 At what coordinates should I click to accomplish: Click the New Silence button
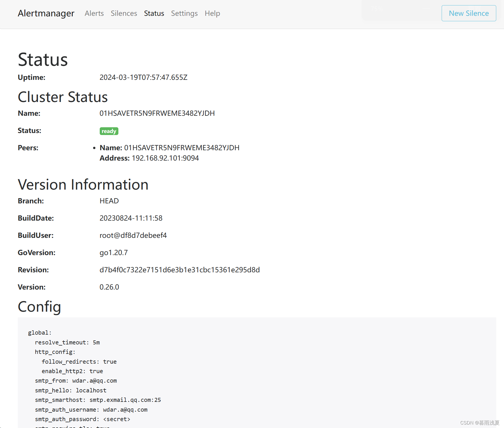pos(469,13)
